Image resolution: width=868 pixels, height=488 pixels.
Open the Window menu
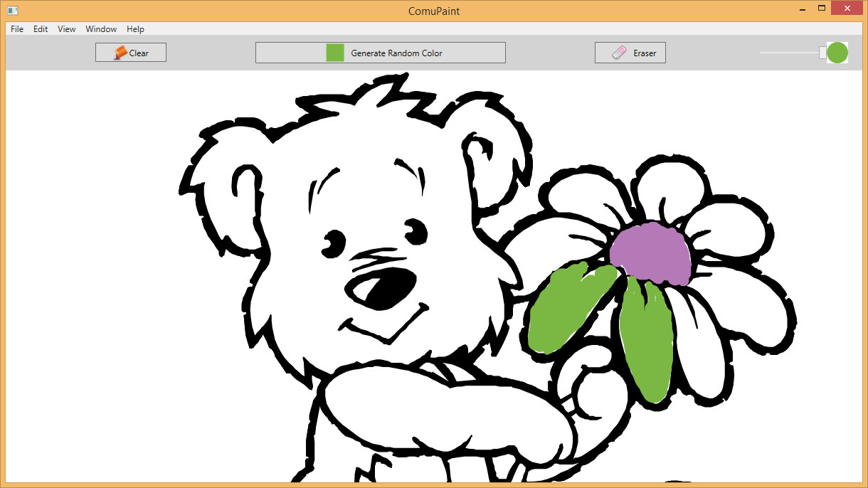(x=101, y=29)
